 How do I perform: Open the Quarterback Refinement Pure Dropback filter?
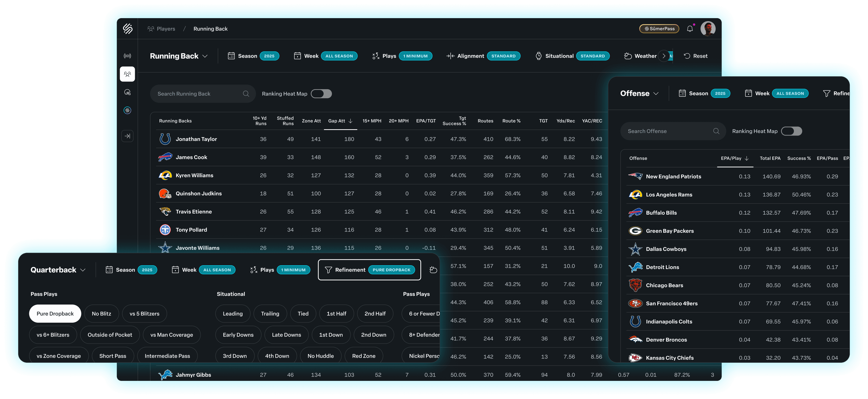click(369, 270)
